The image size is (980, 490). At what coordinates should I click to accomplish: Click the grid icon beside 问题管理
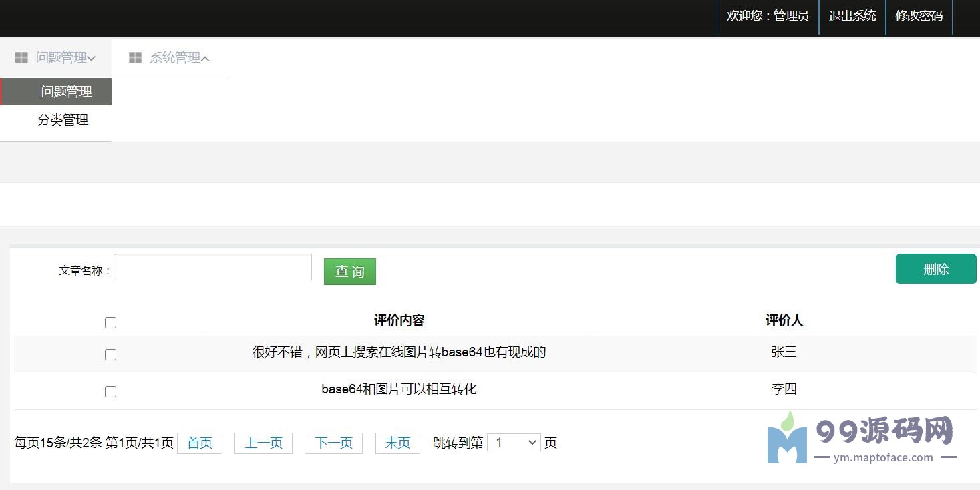pyautogui.click(x=21, y=58)
